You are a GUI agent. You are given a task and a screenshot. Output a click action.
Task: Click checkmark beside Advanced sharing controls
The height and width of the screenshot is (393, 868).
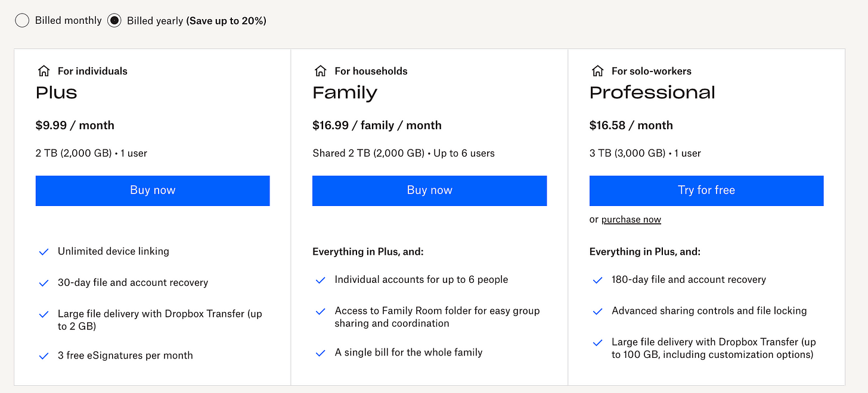(597, 311)
